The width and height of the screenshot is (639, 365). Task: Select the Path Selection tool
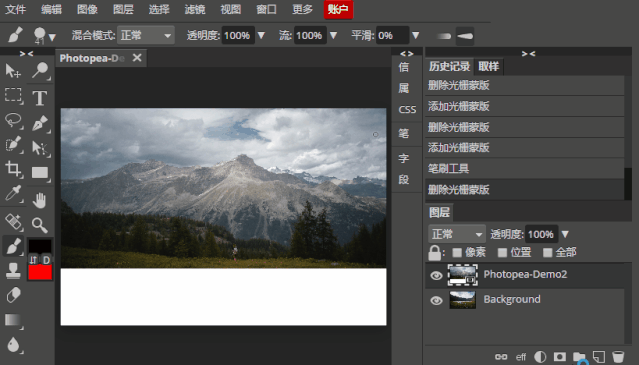[40, 148]
